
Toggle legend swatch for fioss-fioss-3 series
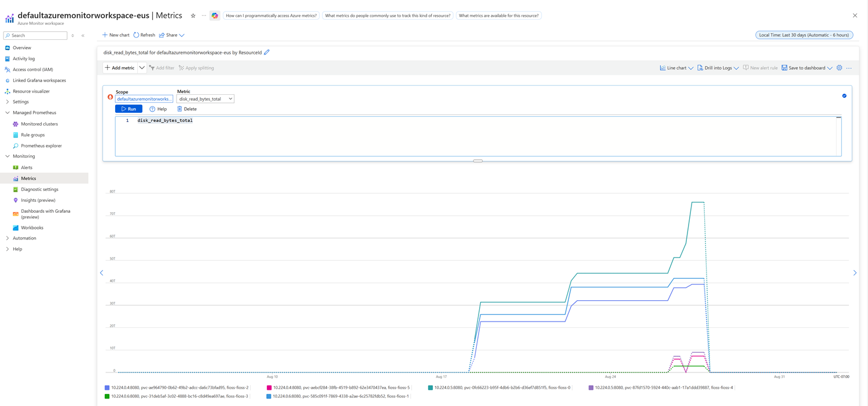point(107,397)
